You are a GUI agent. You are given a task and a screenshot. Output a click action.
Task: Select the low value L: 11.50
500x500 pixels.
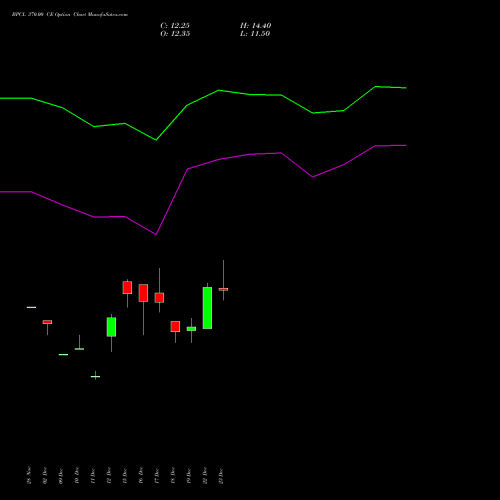point(255,34)
